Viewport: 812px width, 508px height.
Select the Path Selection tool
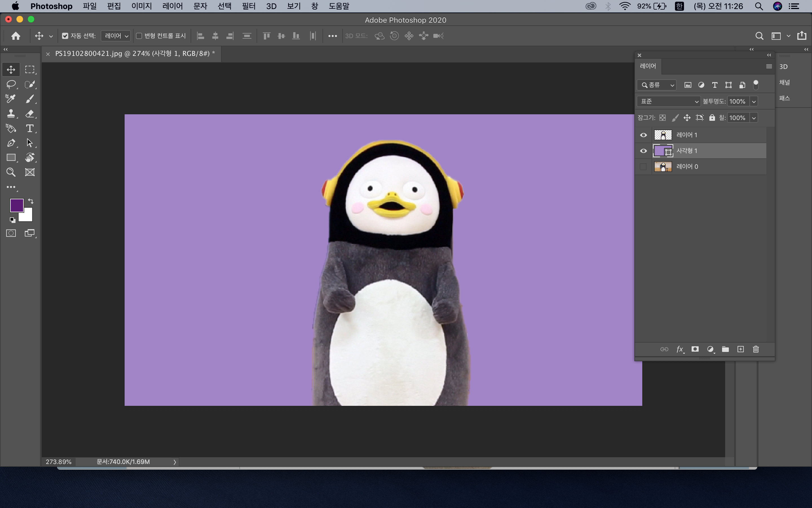(x=30, y=143)
